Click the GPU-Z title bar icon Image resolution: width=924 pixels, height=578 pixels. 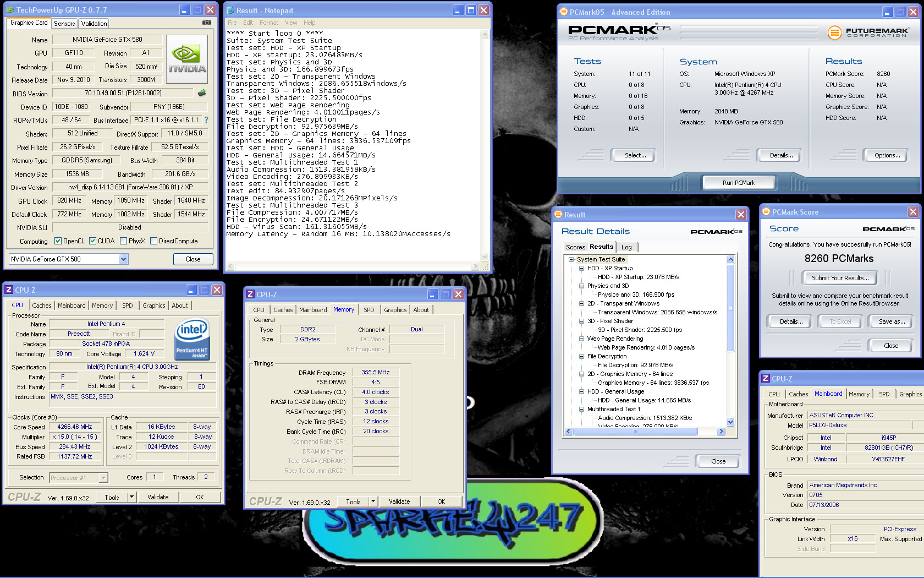click(x=10, y=9)
